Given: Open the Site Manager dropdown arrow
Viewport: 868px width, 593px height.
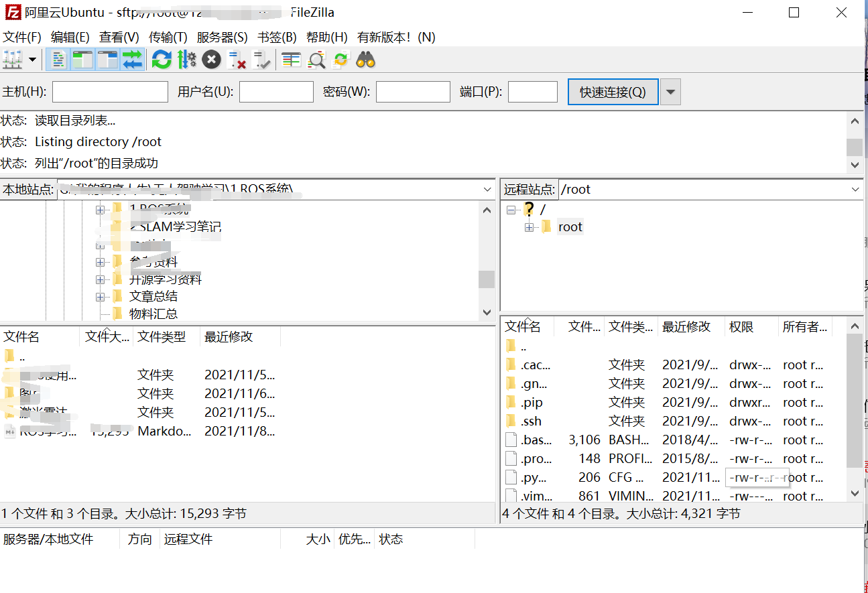Looking at the screenshot, I should [x=32, y=60].
